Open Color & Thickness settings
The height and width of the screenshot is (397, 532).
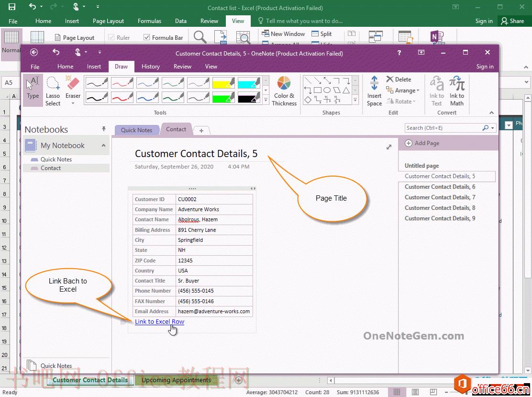click(284, 91)
